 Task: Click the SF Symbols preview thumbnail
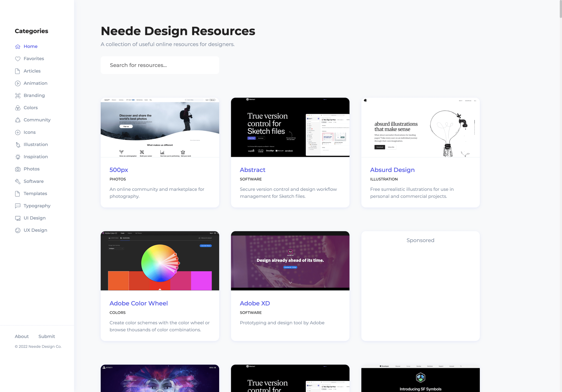[421, 378]
